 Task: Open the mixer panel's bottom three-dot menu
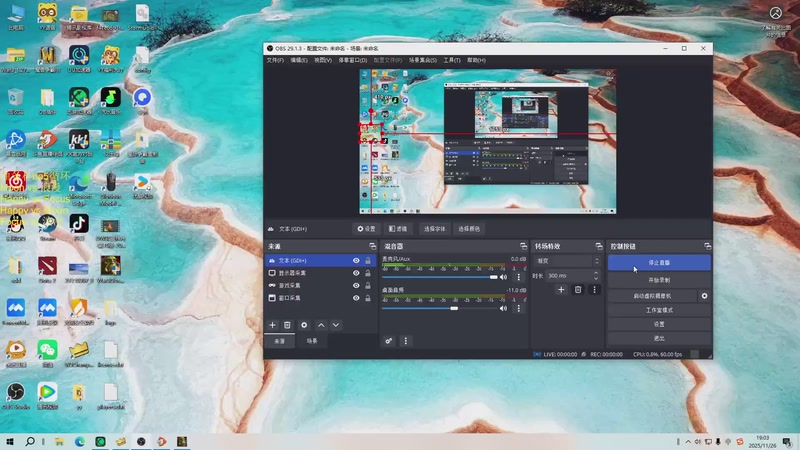(x=406, y=341)
